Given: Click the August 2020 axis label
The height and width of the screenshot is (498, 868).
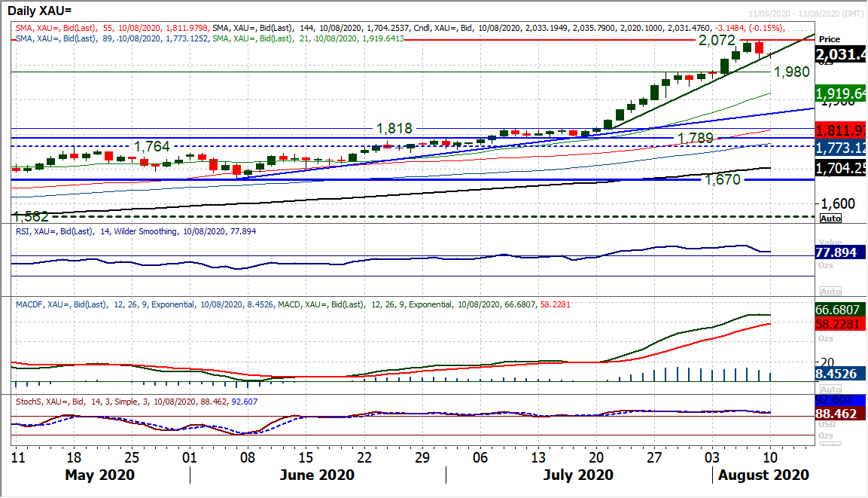Looking at the screenshot, I should coord(763,475).
